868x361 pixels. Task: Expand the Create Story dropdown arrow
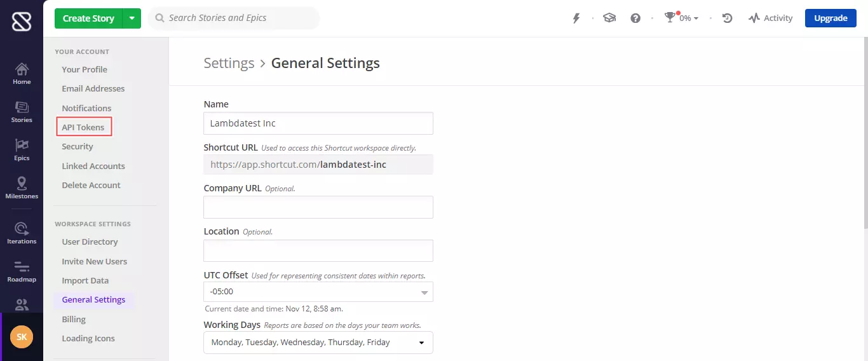pos(132,18)
